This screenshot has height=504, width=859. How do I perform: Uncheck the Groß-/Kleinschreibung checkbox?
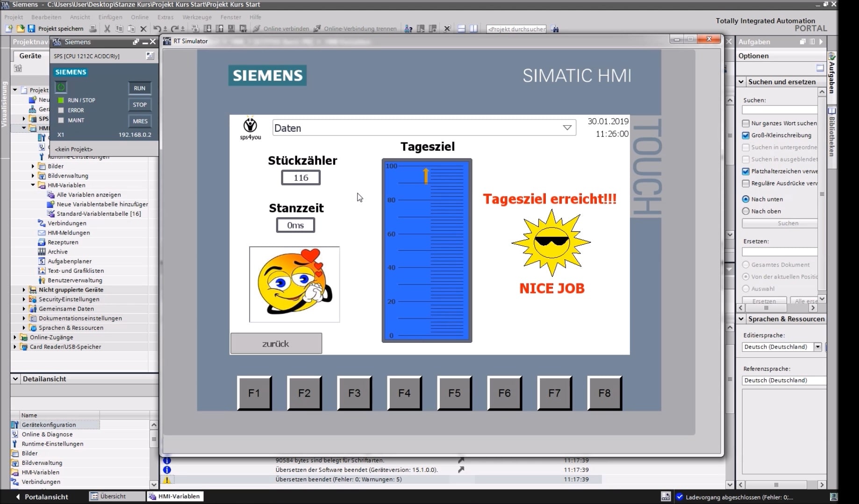[746, 135]
